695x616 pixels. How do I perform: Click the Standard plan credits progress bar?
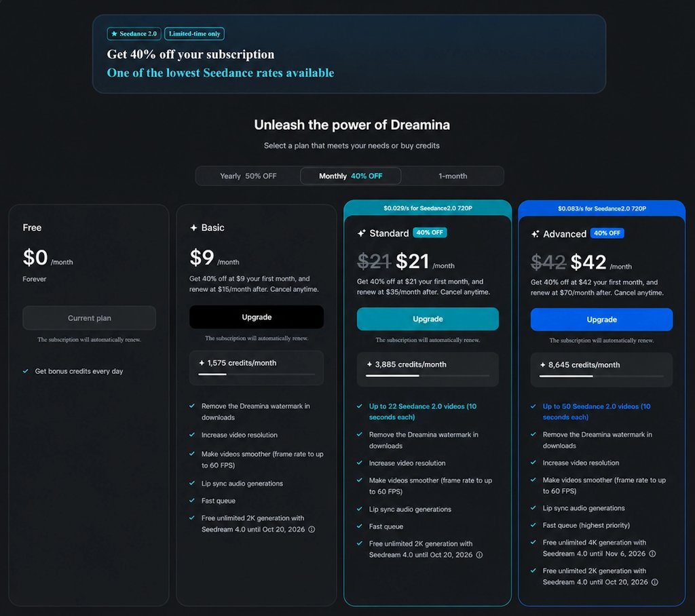(x=428, y=376)
